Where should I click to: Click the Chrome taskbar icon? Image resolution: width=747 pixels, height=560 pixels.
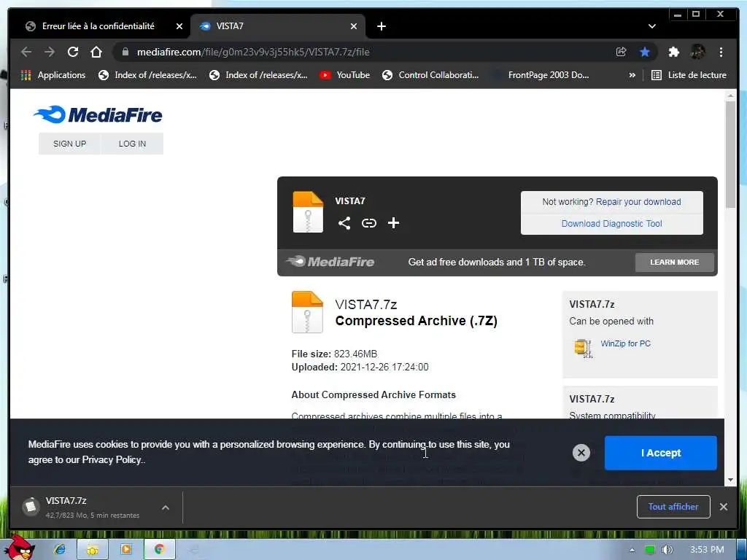click(x=158, y=550)
